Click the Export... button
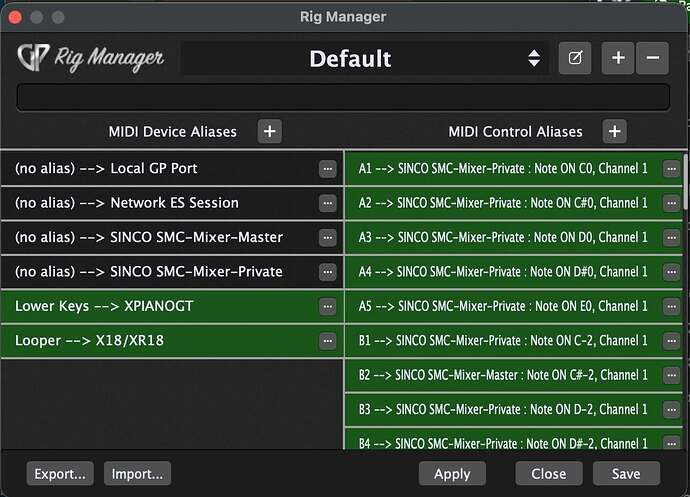The height and width of the screenshot is (497, 690). tap(60, 474)
